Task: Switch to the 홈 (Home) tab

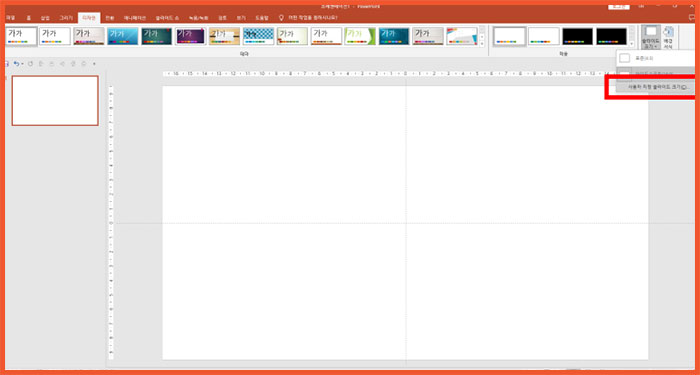Action: pos(29,18)
